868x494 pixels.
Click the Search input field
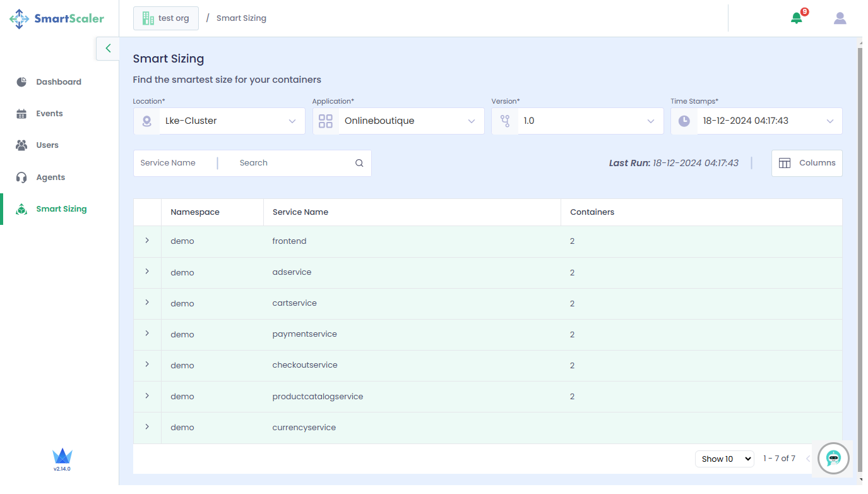pyautogui.click(x=290, y=163)
